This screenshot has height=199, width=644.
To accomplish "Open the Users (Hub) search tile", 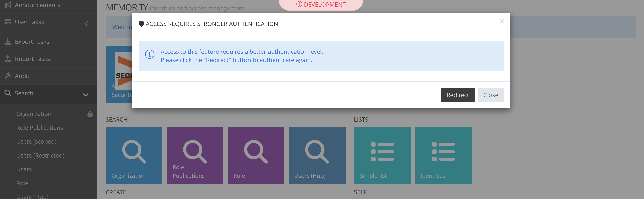I will pyautogui.click(x=317, y=155).
